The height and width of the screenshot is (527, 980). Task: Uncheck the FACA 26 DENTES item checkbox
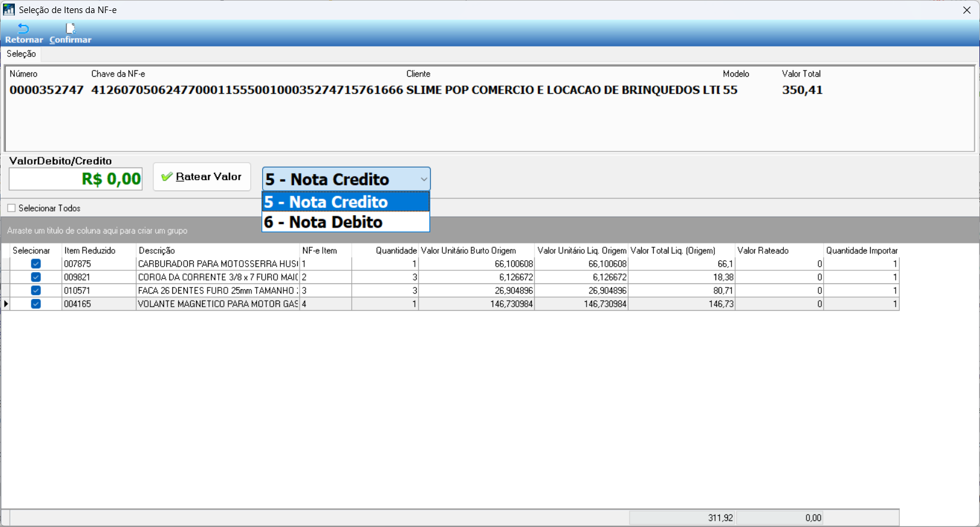[x=36, y=291]
